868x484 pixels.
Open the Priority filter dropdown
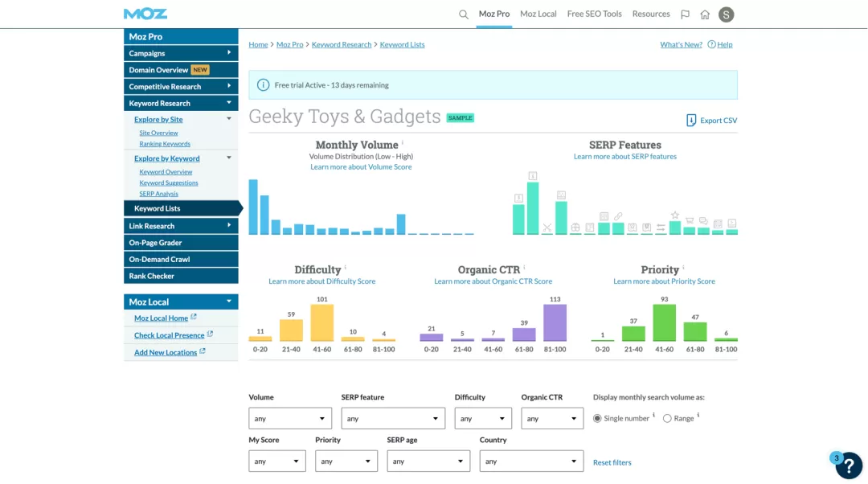point(346,461)
